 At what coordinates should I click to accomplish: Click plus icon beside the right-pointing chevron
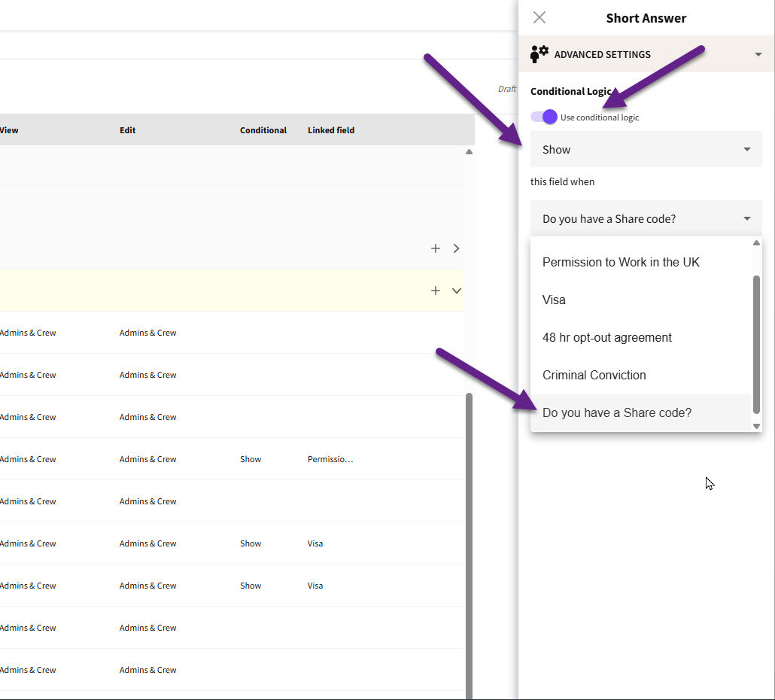[436, 248]
